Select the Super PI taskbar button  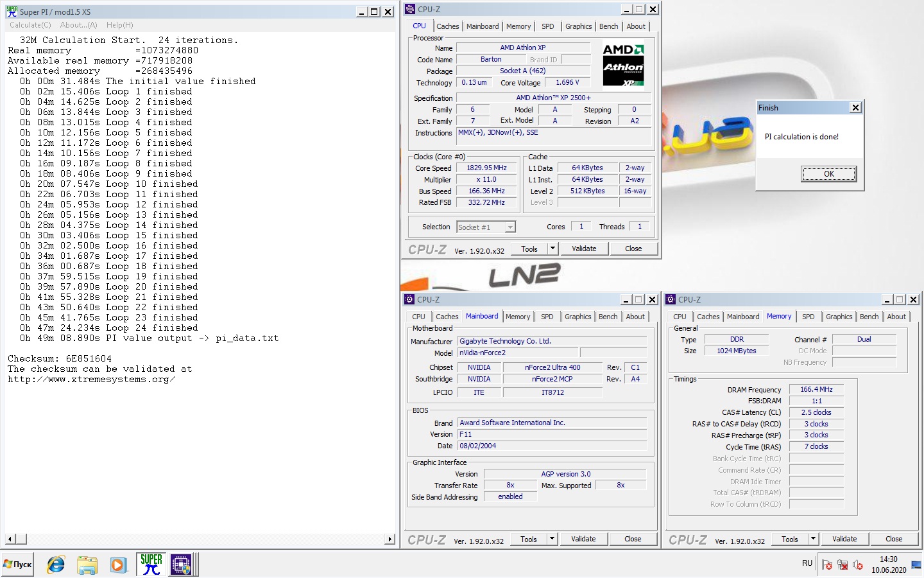tap(151, 564)
